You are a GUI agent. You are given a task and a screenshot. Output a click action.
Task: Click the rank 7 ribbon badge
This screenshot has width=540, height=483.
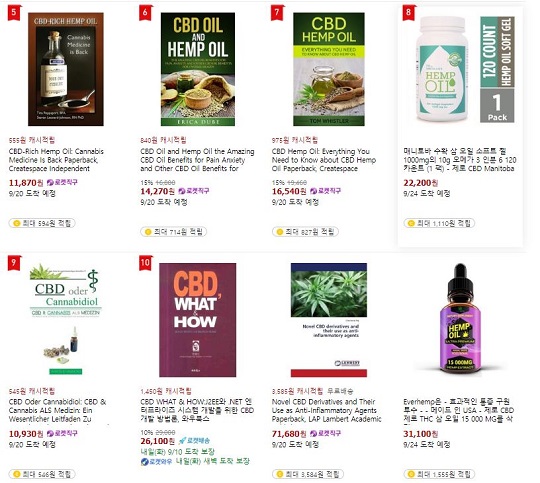pos(277,13)
